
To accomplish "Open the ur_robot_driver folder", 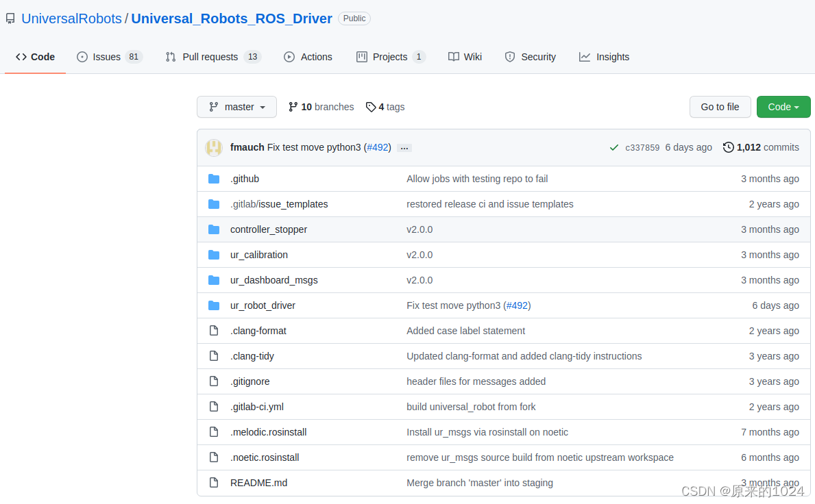I will coord(263,305).
